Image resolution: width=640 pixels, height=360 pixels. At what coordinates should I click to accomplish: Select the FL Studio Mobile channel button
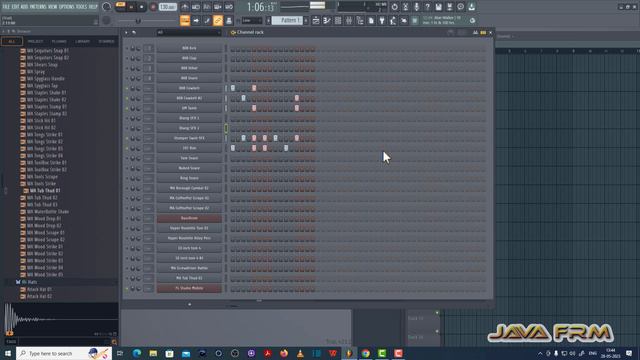click(x=189, y=288)
